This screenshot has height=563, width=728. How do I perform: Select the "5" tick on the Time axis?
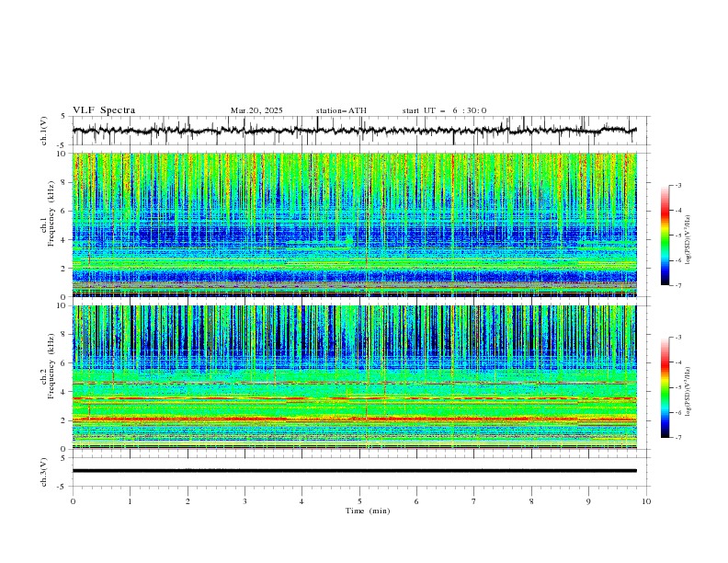click(359, 501)
